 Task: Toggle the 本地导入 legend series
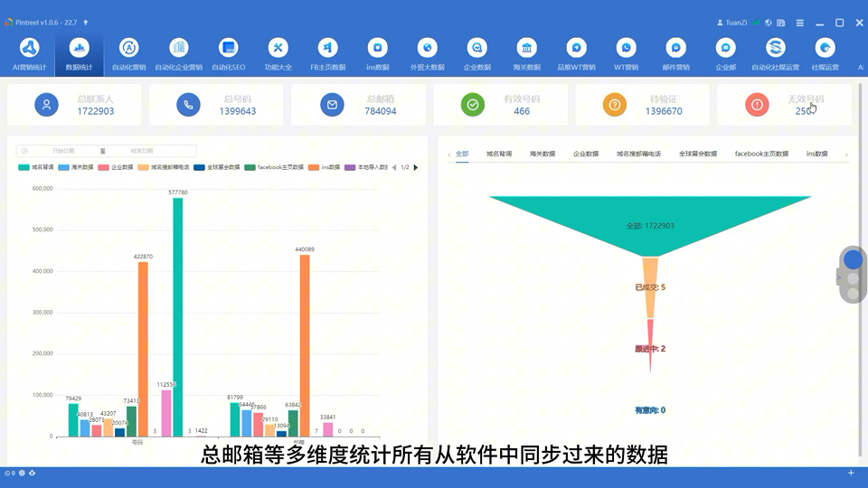coord(366,167)
